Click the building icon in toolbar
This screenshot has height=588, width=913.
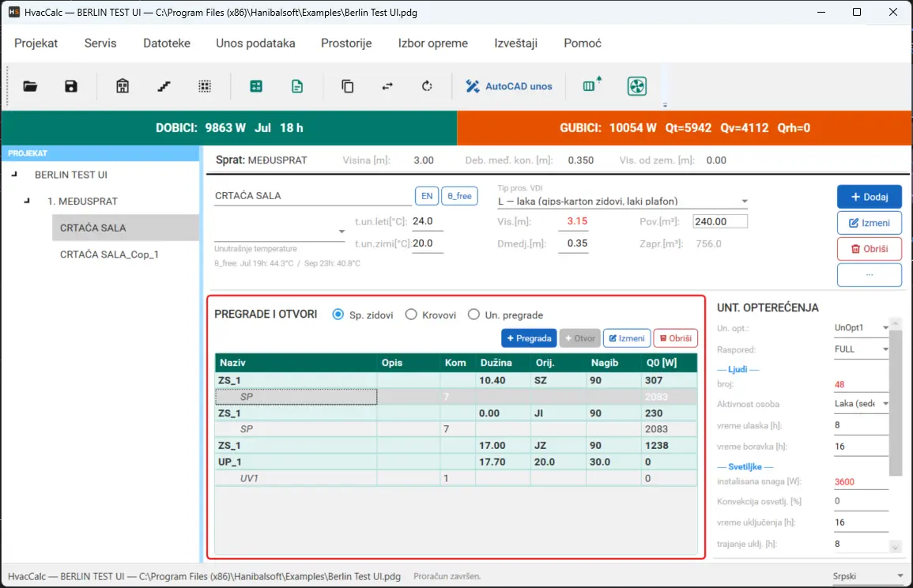point(123,87)
